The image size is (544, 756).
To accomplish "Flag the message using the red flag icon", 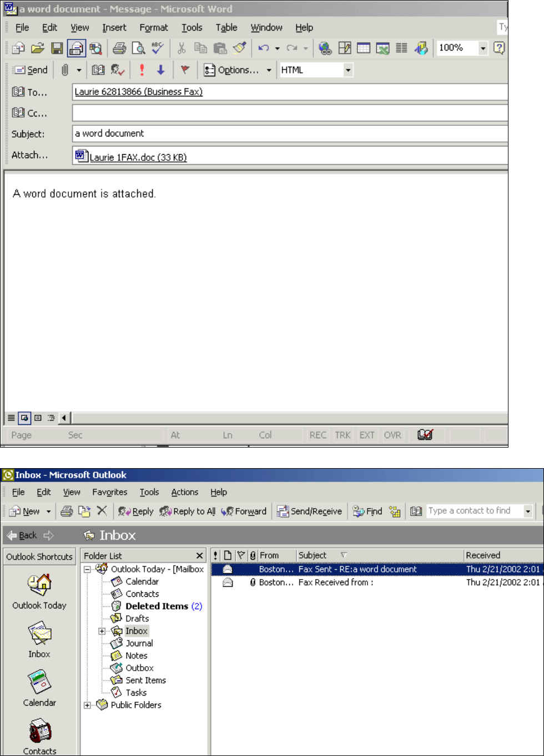I will [x=185, y=70].
